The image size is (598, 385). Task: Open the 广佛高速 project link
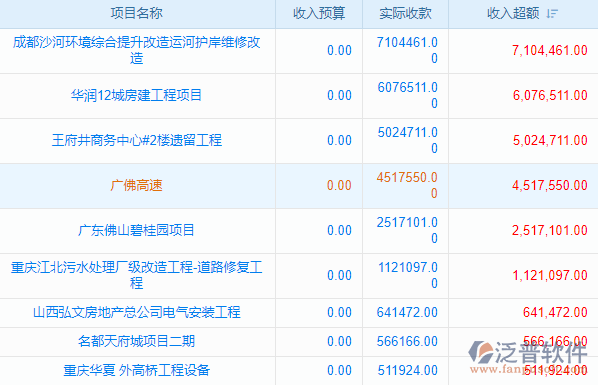137,185
